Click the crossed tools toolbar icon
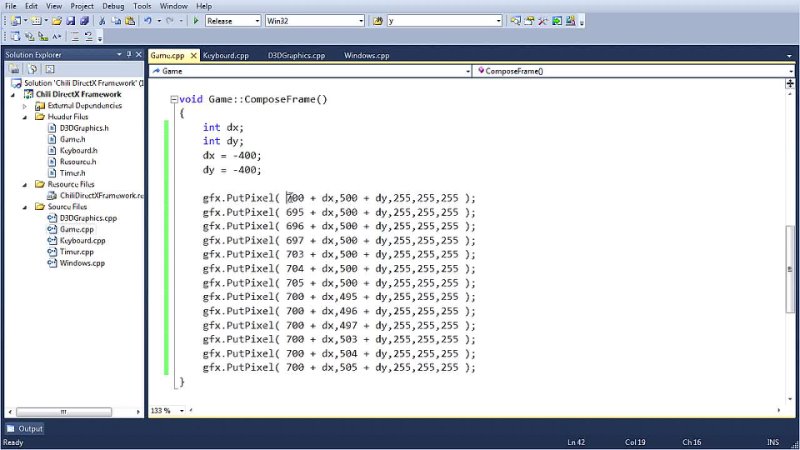The width and height of the screenshot is (800, 450). click(543, 21)
